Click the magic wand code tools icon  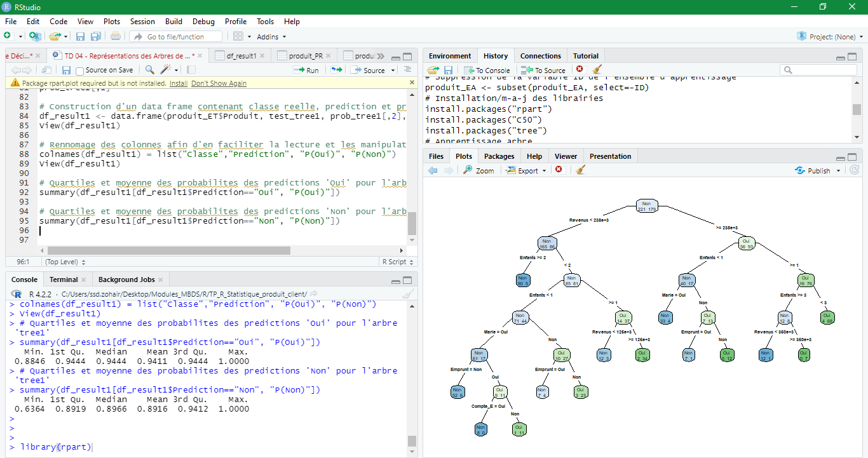(164, 70)
